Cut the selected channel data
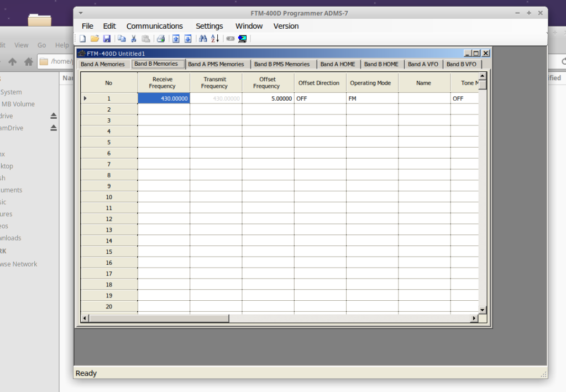The image size is (566, 392). [134, 38]
